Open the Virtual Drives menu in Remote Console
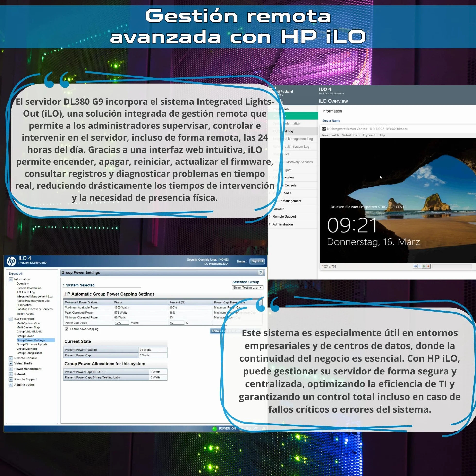The image size is (476, 476). [351, 135]
